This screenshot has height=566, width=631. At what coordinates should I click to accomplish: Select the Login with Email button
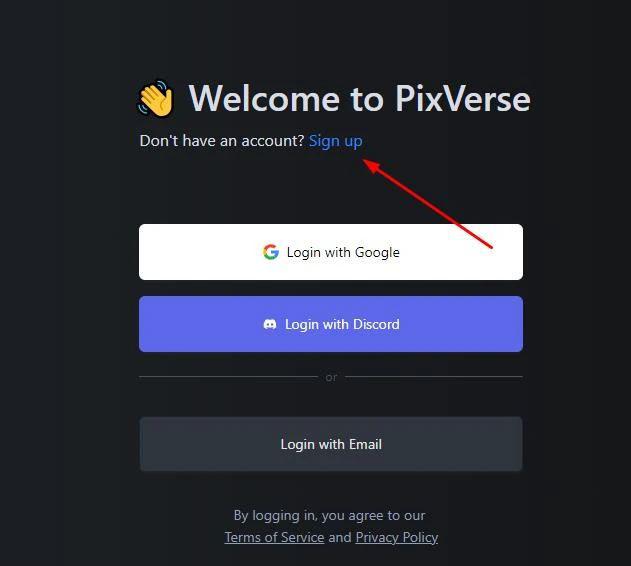click(331, 444)
